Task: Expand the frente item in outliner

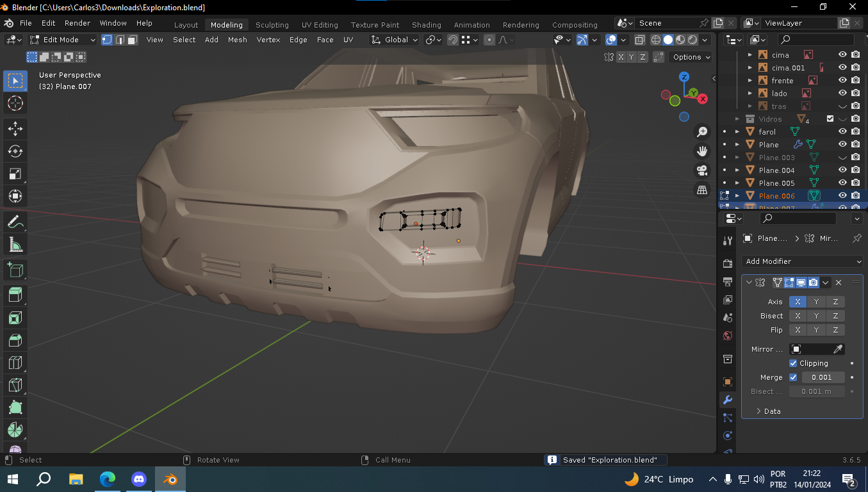Action: click(x=750, y=81)
